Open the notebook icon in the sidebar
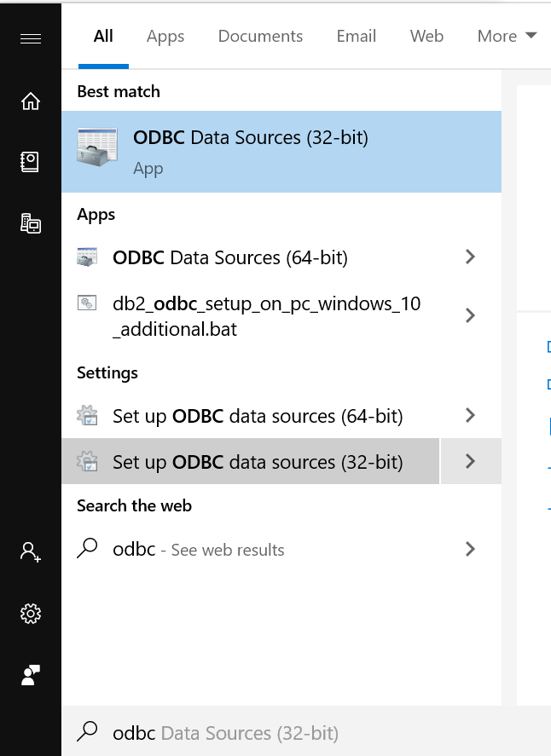The image size is (551, 756). [31, 162]
